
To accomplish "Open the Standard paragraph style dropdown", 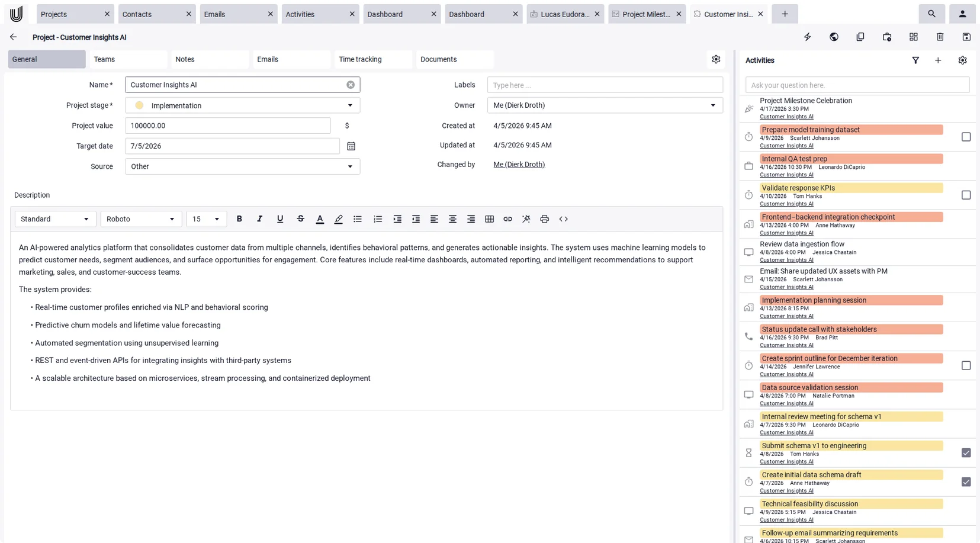I will click(x=54, y=219).
